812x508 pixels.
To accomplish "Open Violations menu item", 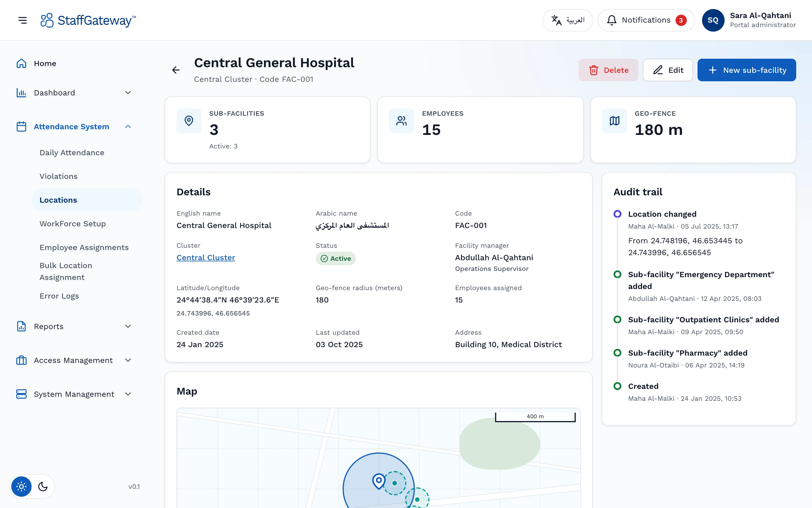I will point(87,176).
